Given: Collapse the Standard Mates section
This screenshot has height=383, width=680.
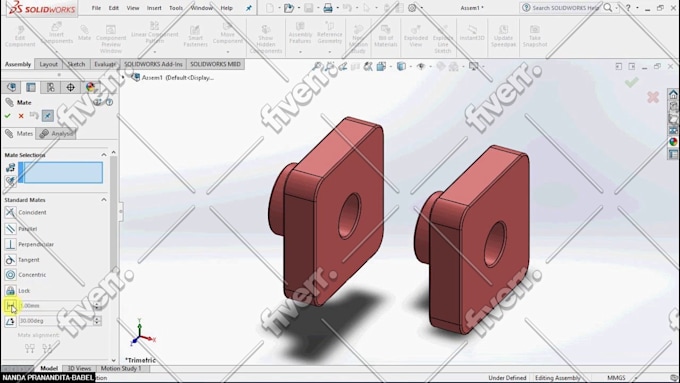Looking at the screenshot, I should [x=104, y=200].
